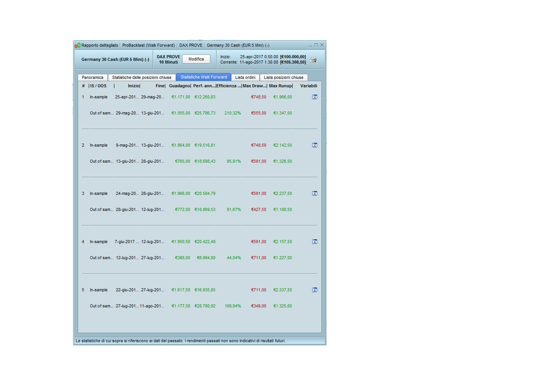Click the DAX PROVE 10 Minuti label

168,59
